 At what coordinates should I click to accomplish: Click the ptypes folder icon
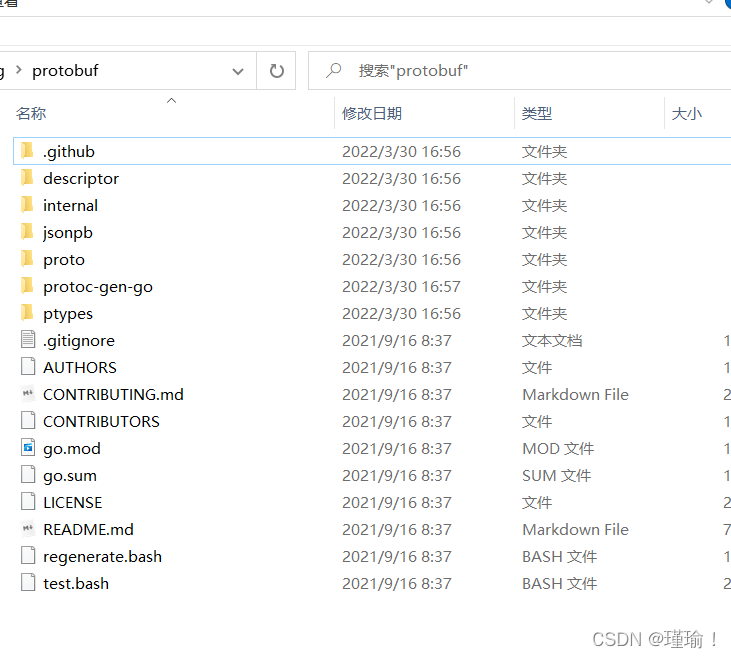click(28, 313)
